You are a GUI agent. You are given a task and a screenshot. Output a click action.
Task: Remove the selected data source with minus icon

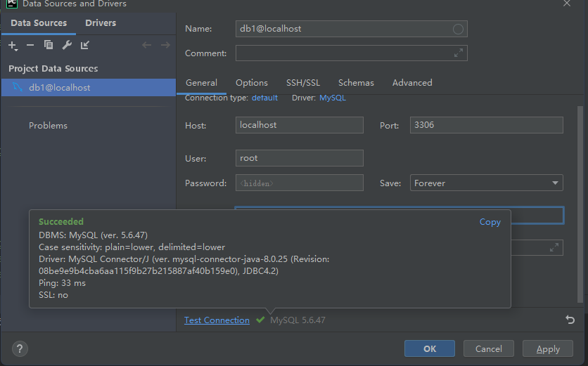(30, 46)
